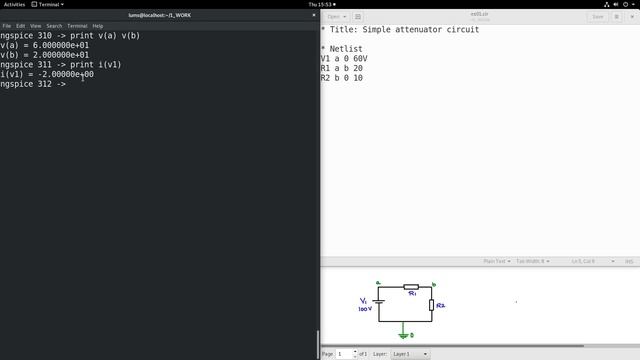Click the clock showing Thu 15:53
This screenshot has height=360, width=640.
[x=322, y=4]
